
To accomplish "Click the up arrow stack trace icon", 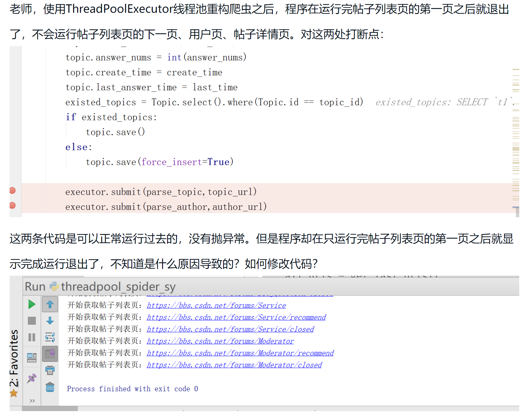I will [50, 304].
